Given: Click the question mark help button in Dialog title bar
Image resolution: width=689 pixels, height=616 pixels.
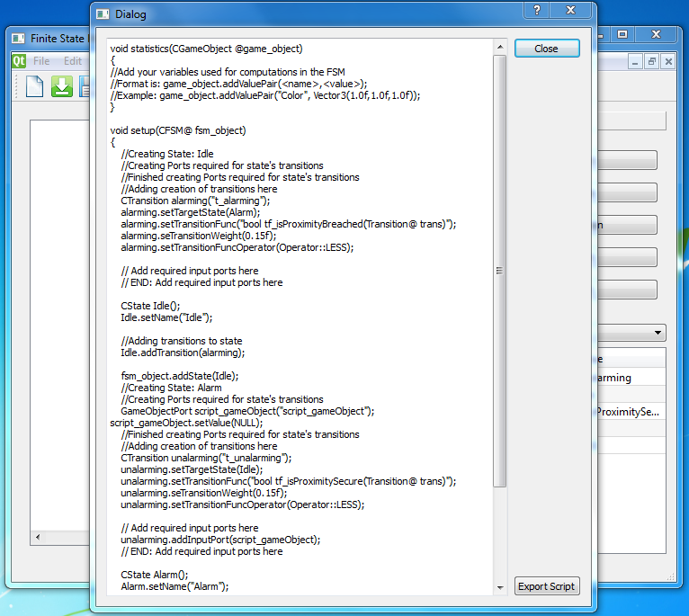Looking at the screenshot, I should [x=536, y=11].
